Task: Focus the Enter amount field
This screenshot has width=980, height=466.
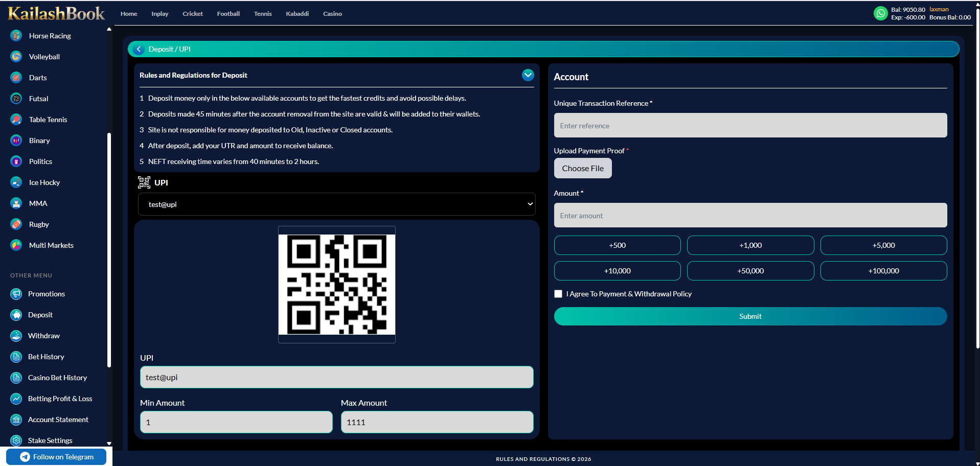Action: (750, 215)
